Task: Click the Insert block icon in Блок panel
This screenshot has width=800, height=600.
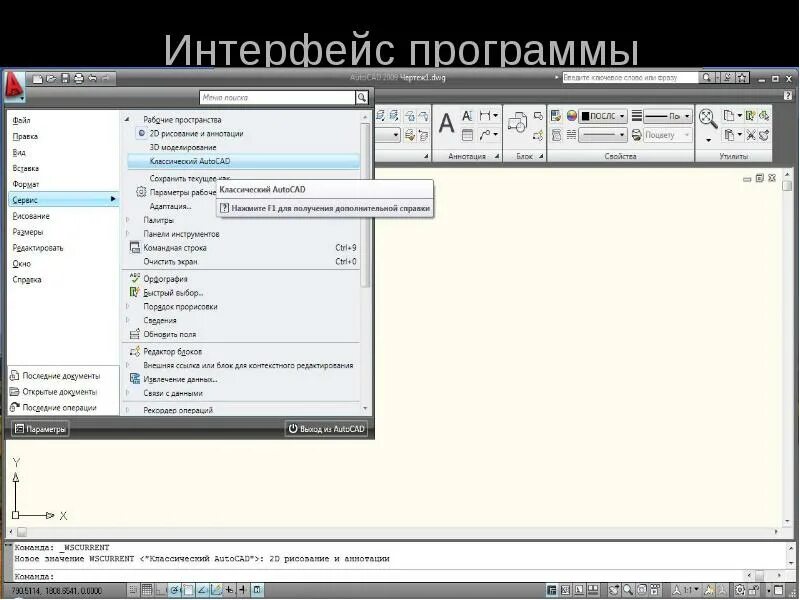Action: tap(517, 123)
